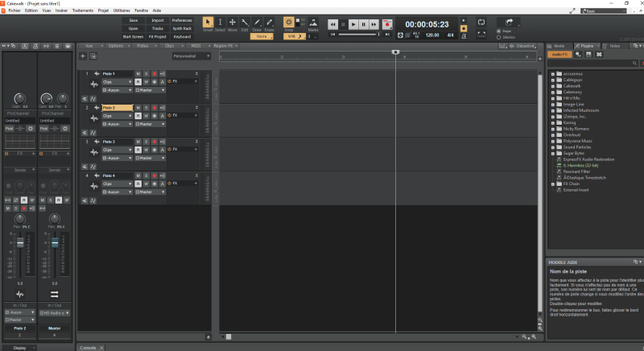644x351 pixels.
Task: Choose the Draw tool
Action: click(257, 23)
